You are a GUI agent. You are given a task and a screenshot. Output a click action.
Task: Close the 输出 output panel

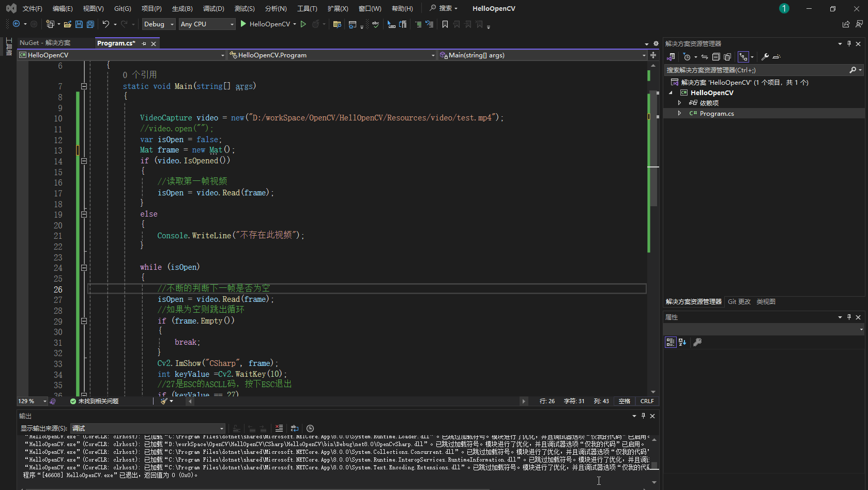652,416
